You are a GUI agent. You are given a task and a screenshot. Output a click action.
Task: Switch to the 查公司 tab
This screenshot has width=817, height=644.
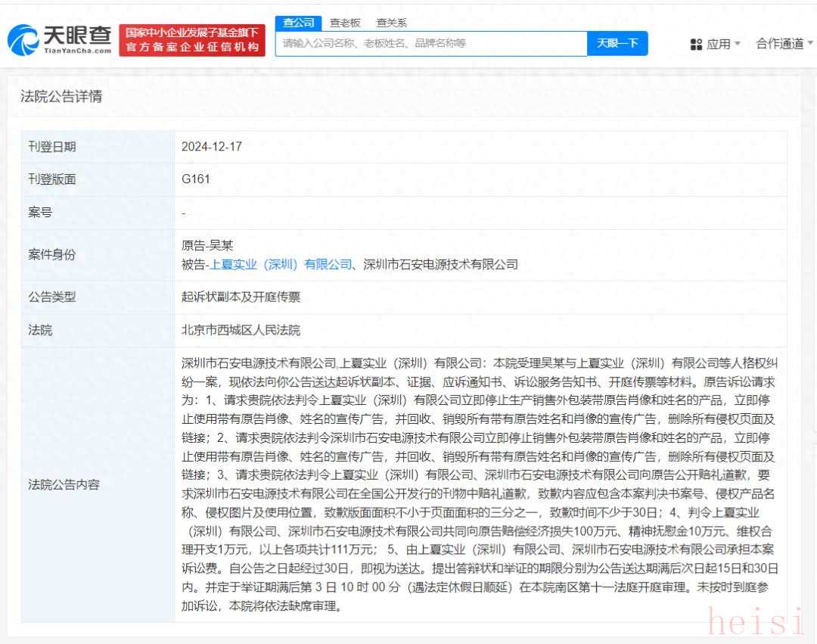click(298, 23)
